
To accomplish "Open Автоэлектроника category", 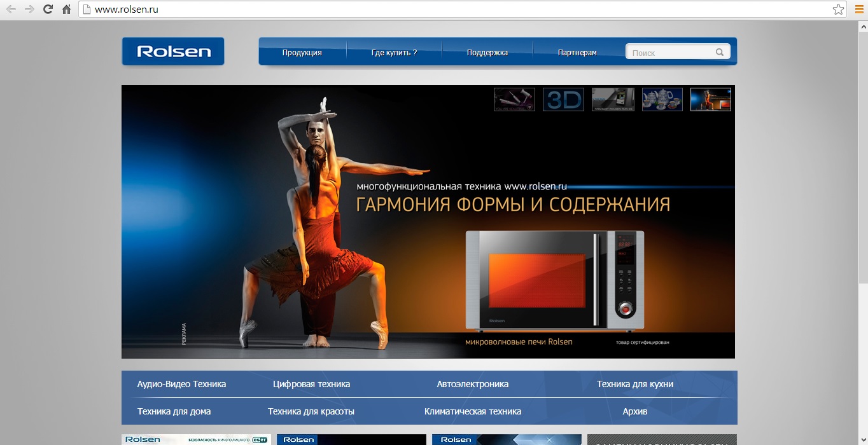I will point(473,384).
